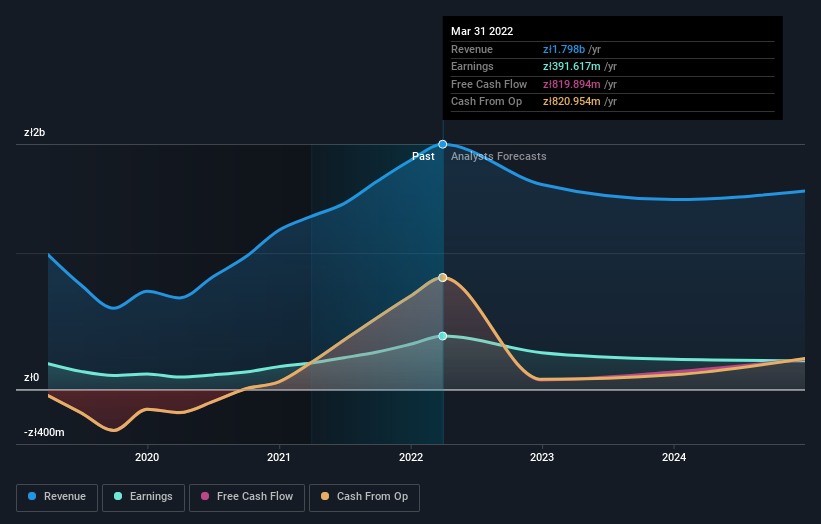Click the Earnings row label in tooltip
Image resolution: width=821 pixels, height=524 pixels.
click(472, 66)
